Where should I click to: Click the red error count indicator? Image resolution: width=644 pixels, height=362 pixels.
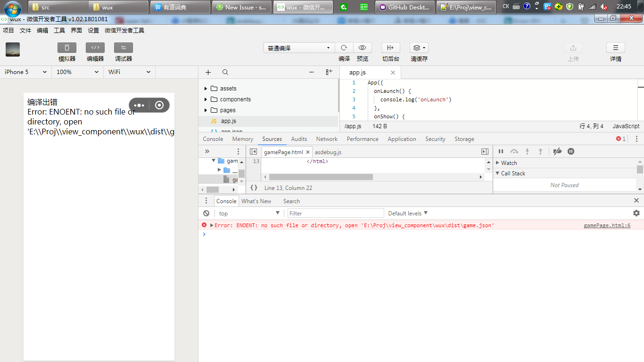621,139
